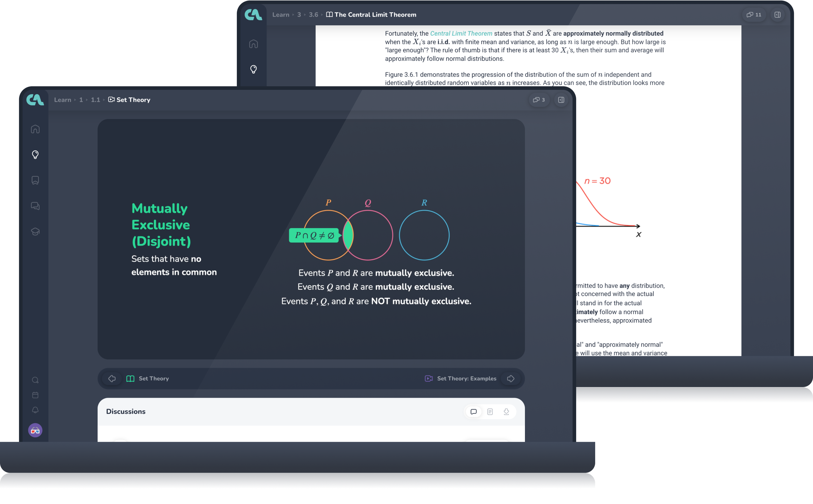Click the Central Limit Theorem link
Image resolution: width=813 pixels, height=504 pixels.
[x=460, y=33]
